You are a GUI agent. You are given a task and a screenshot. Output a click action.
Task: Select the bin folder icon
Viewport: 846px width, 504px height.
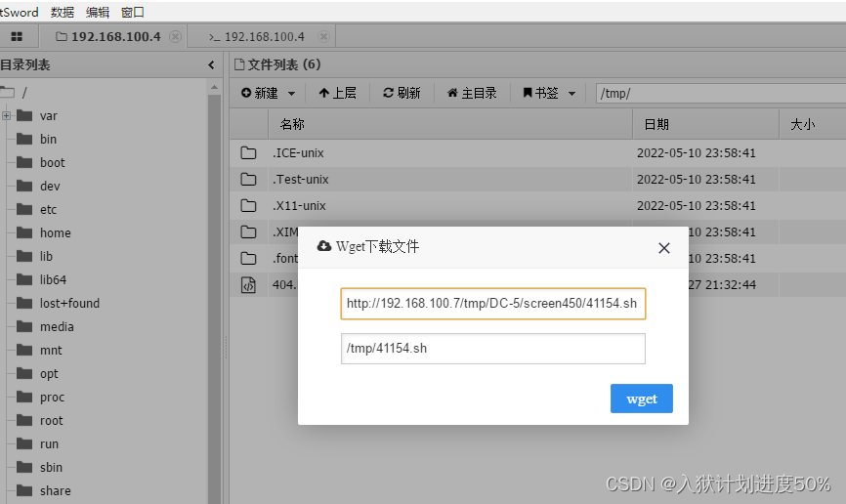[24, 140]
